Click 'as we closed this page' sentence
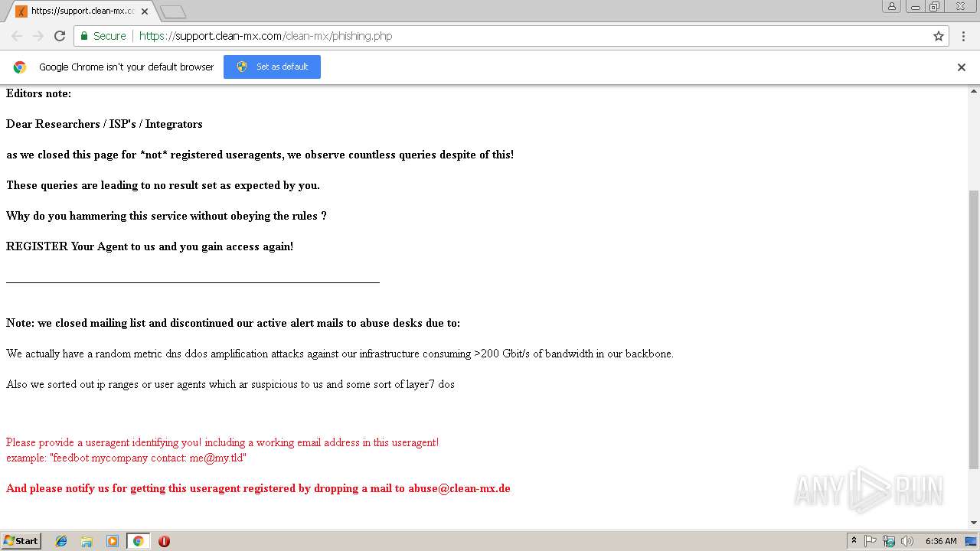This screenshot has width=980, height=551. (260, 155)
